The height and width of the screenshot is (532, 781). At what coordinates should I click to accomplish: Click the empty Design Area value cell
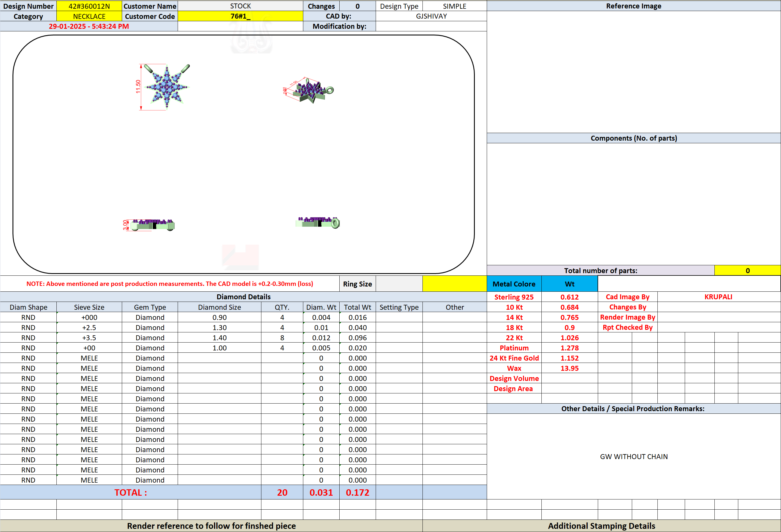569,388
